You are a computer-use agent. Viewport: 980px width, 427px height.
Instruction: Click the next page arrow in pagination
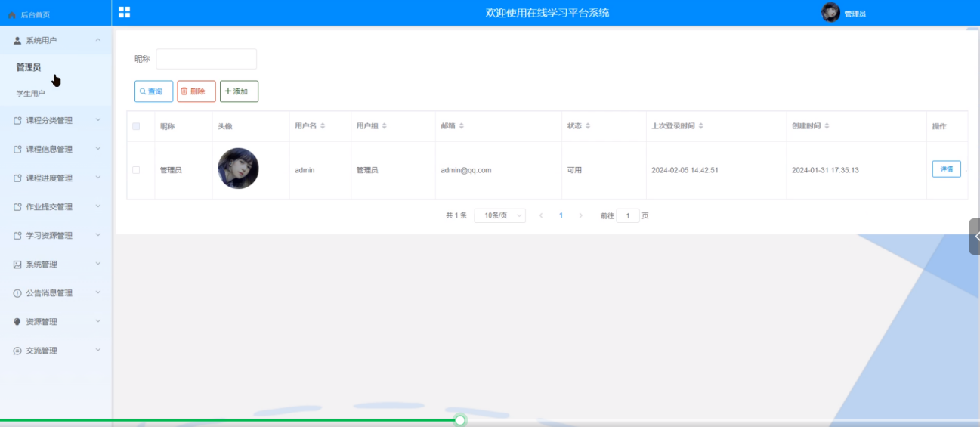tap(580, 215)
